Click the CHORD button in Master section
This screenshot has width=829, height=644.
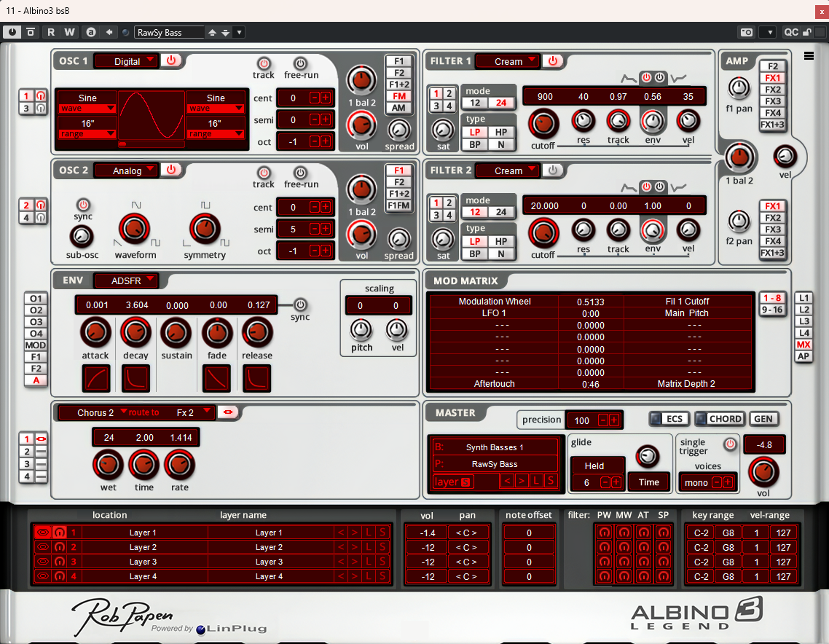(719, 419)
